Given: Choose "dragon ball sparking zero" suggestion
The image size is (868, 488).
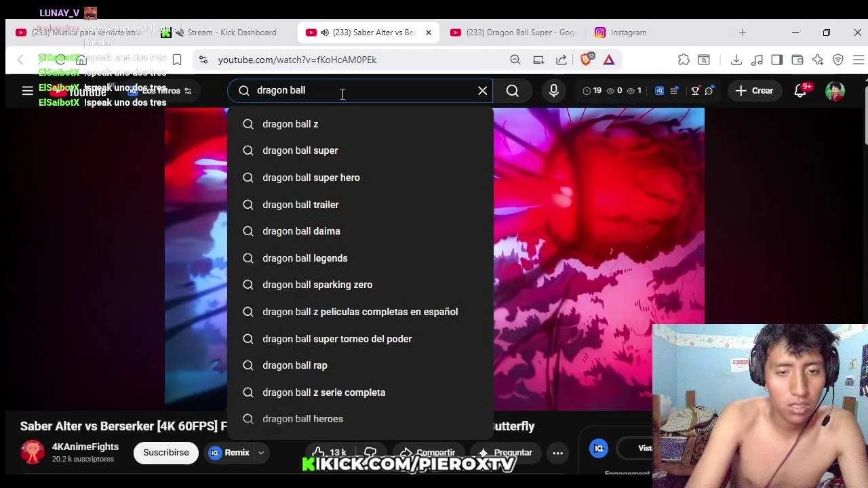Looking at the screenshot, I should coord(361,285).
